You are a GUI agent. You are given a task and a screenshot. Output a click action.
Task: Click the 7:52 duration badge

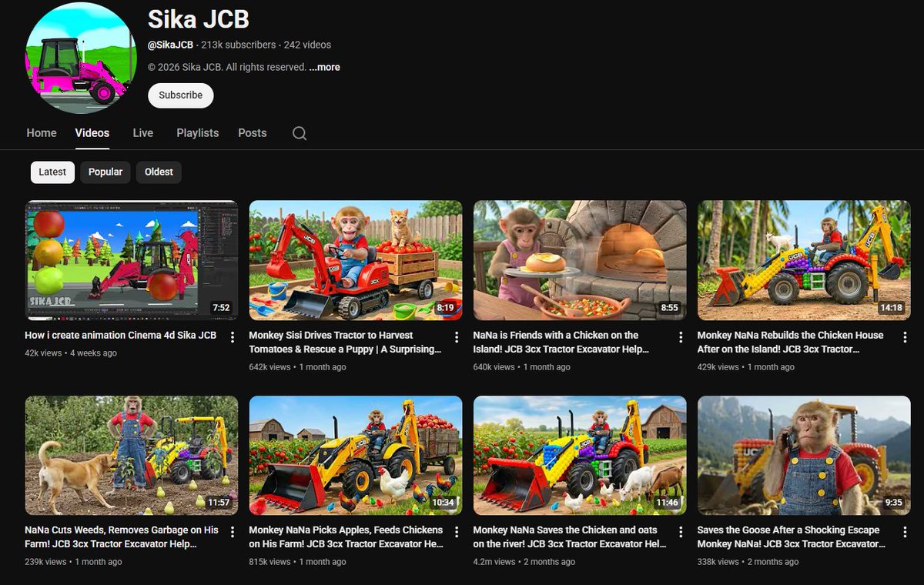[x=221, y=308]
